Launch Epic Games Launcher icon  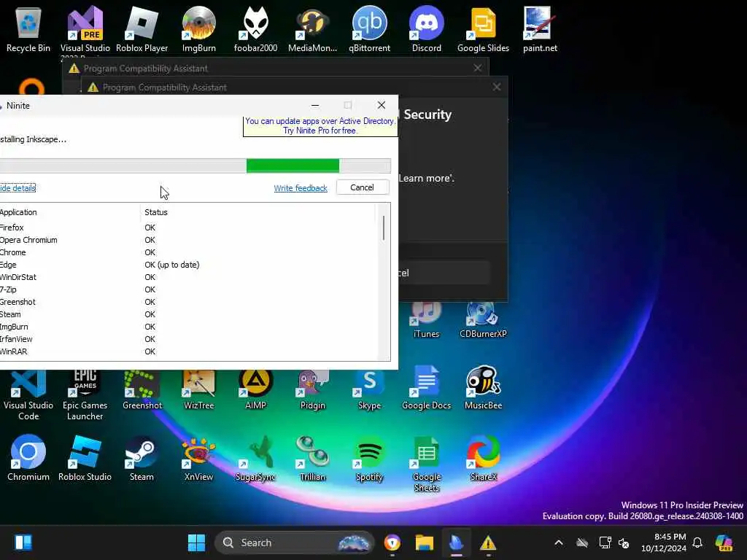[85, 395]
